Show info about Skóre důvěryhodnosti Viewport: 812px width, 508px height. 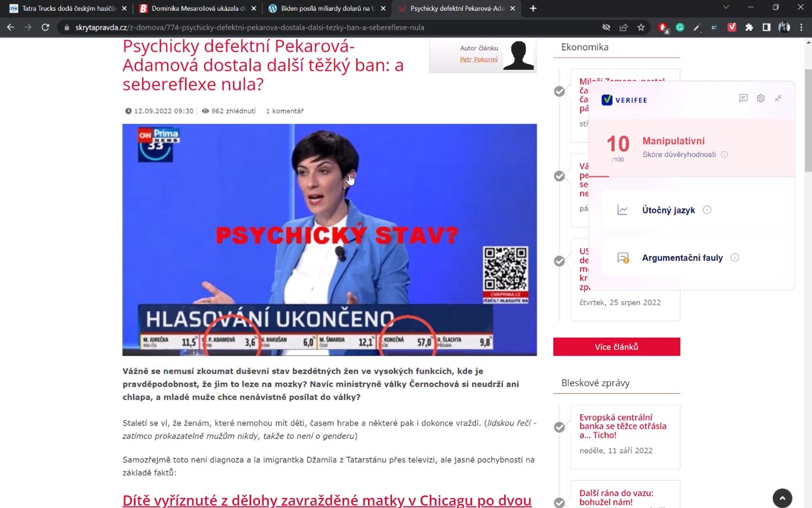tap(724, 154)
